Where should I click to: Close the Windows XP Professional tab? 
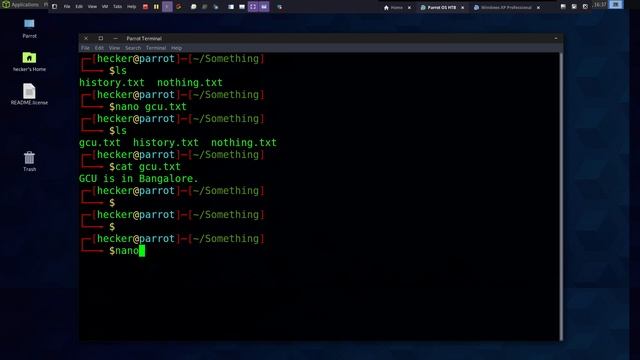(x=538, y=7)
